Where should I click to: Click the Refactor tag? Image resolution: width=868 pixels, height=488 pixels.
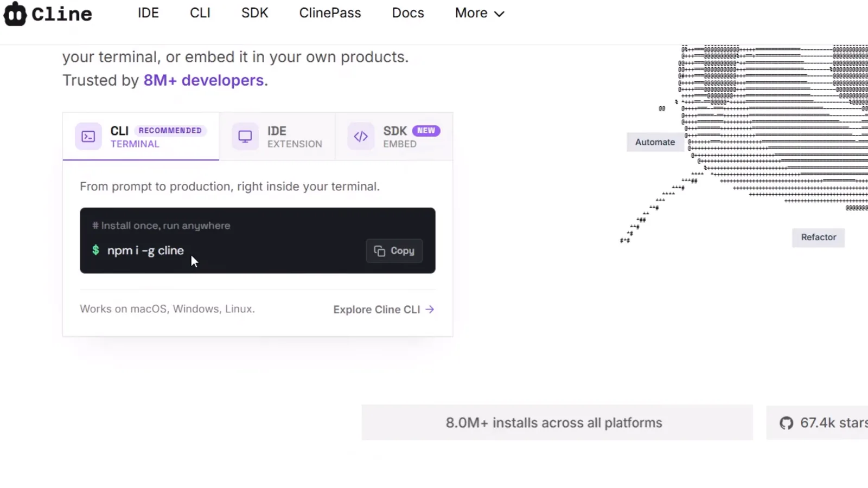pyautogui.click(x=819, y=237)
